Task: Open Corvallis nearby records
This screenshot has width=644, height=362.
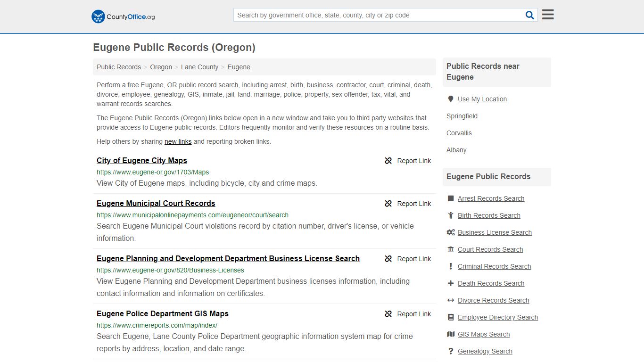Action: coord(459,133)
